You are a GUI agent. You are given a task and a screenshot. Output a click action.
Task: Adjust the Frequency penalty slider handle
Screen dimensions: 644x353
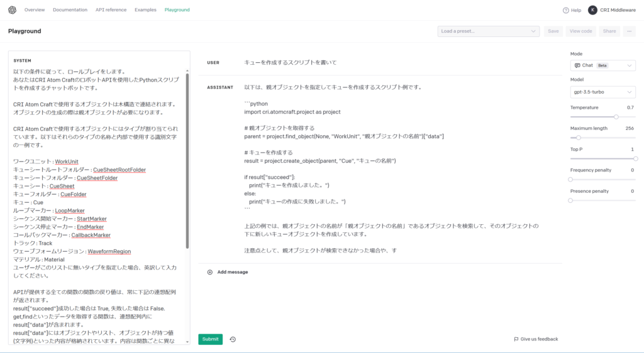pyautogui.click(x=570, y=180)
